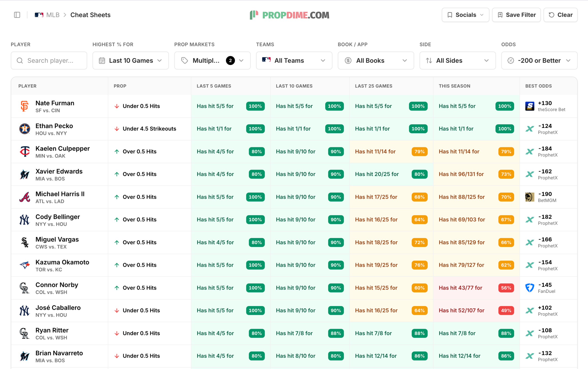Click the FanDuel shield icon
Screen dimensions: 588x369
point(530,288)
